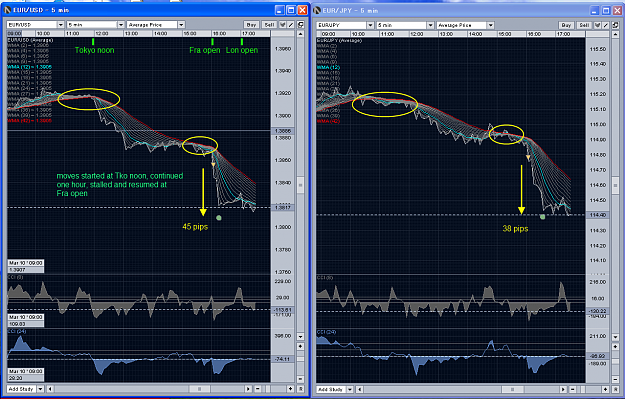Click the 1.3817 current price label in EUR/USD
The image size is (625, 399).
pyautogui.click(x=283, y=208)
